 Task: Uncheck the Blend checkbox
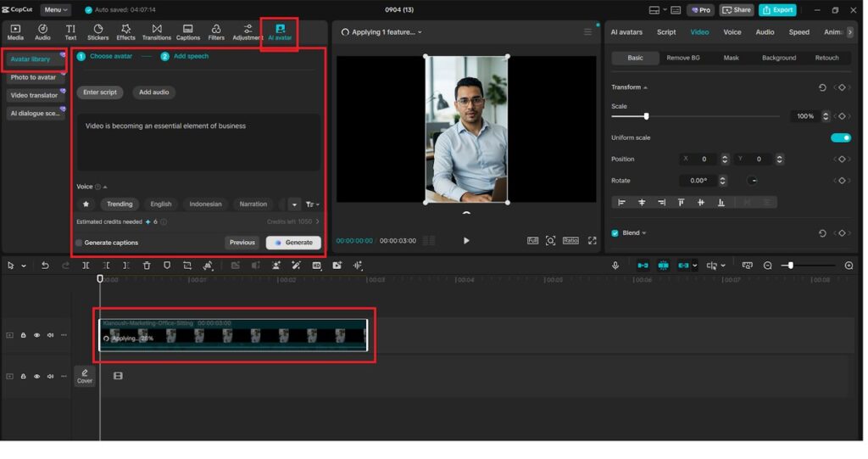click(x=615, y=233)
